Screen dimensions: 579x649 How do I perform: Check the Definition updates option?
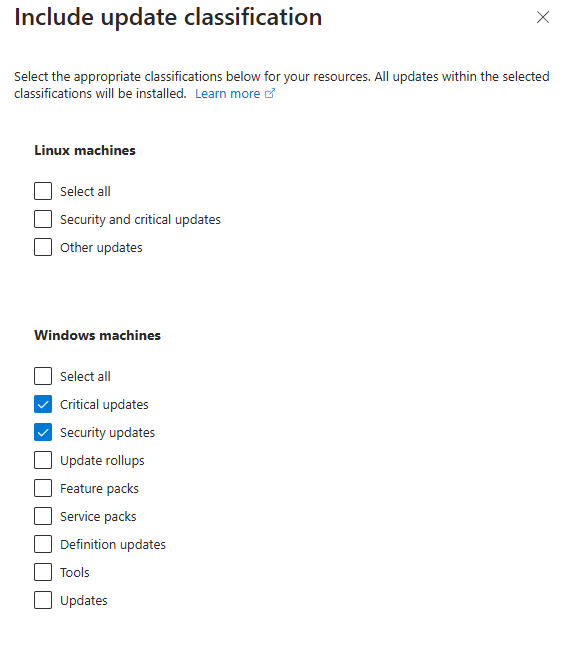click(x=43, y=544)
